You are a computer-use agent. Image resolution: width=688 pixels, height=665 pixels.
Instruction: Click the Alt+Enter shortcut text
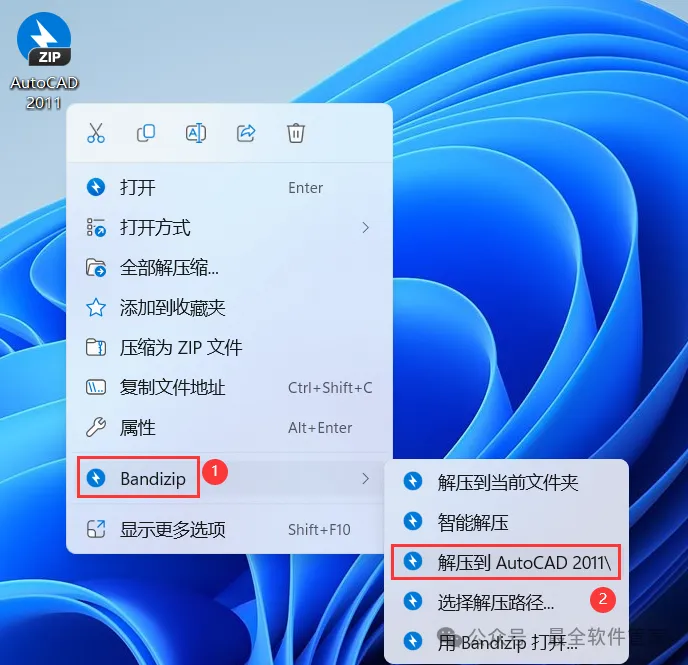pyautogui.click(x=320, y=428)
